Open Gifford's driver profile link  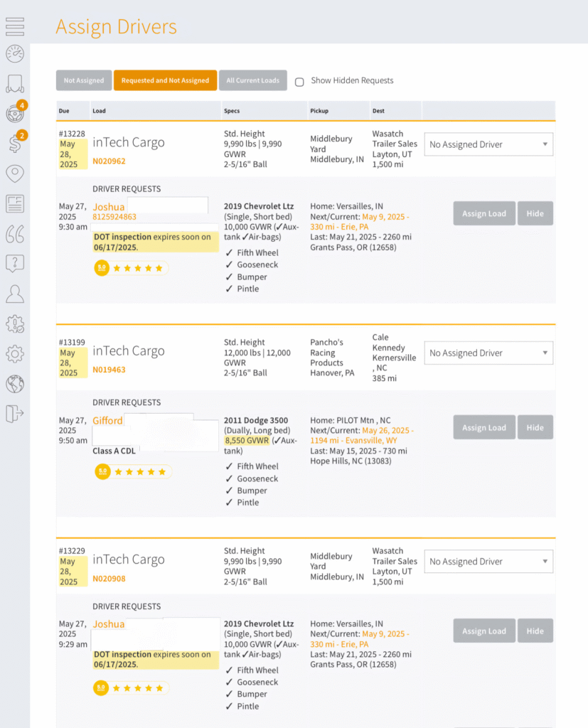click(108, 421)
